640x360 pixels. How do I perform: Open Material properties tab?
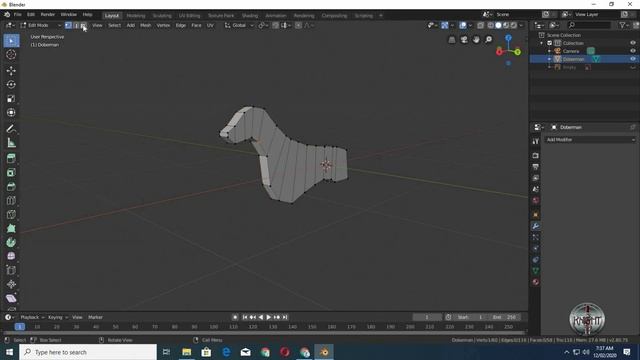(536, 282)
